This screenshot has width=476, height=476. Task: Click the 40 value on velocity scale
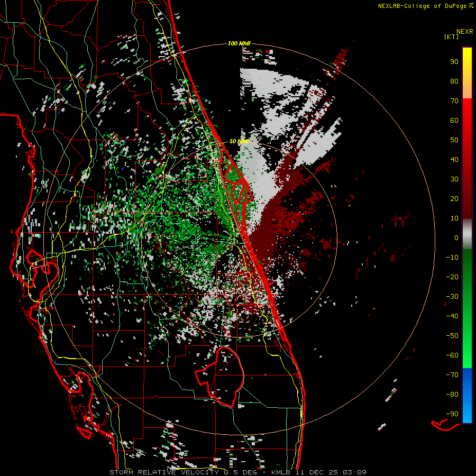(x=454, y=159)
